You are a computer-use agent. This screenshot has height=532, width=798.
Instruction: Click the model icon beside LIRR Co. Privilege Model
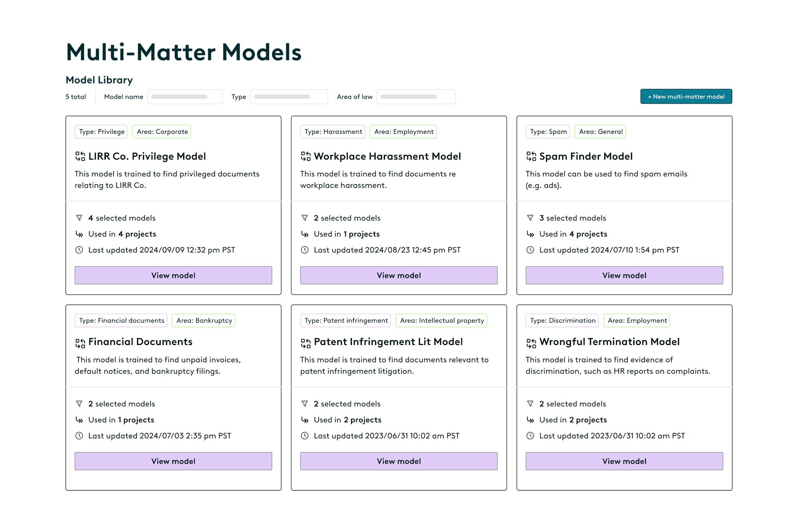pos(80,156)
